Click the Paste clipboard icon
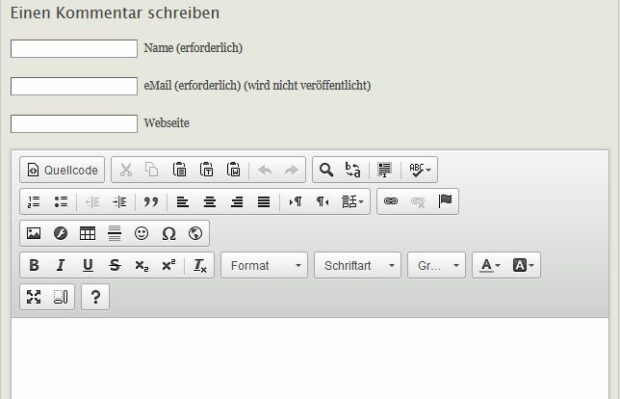This screenshot has height=399, width=620. click(x=179, y=170)
